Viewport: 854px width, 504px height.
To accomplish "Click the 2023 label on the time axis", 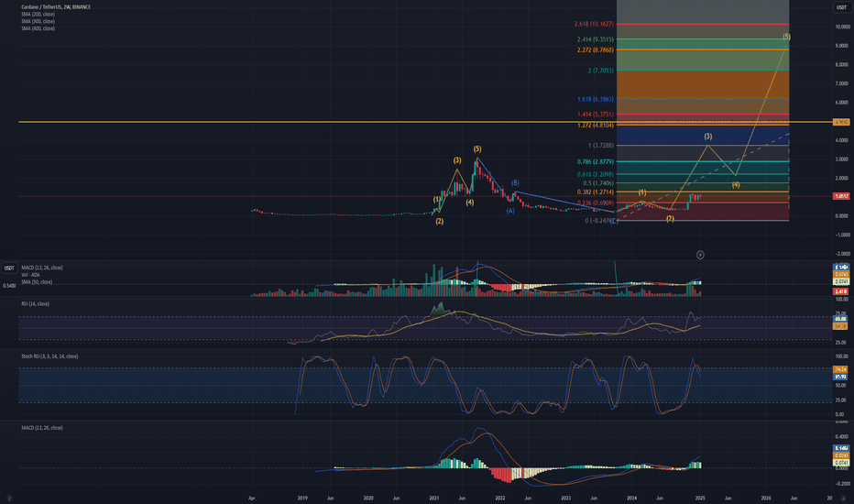I will point(566,498).
